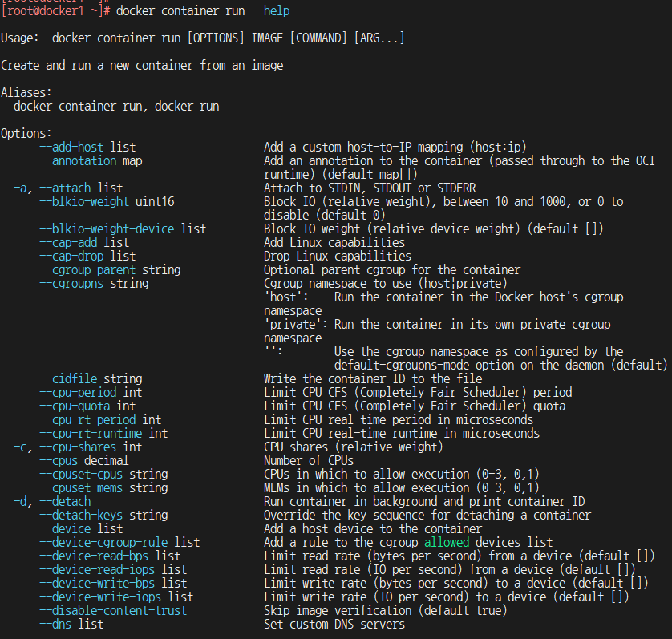Click the "--dns" option text
The width and height of the screenshot is (672, 639).
tap(55, 624)
